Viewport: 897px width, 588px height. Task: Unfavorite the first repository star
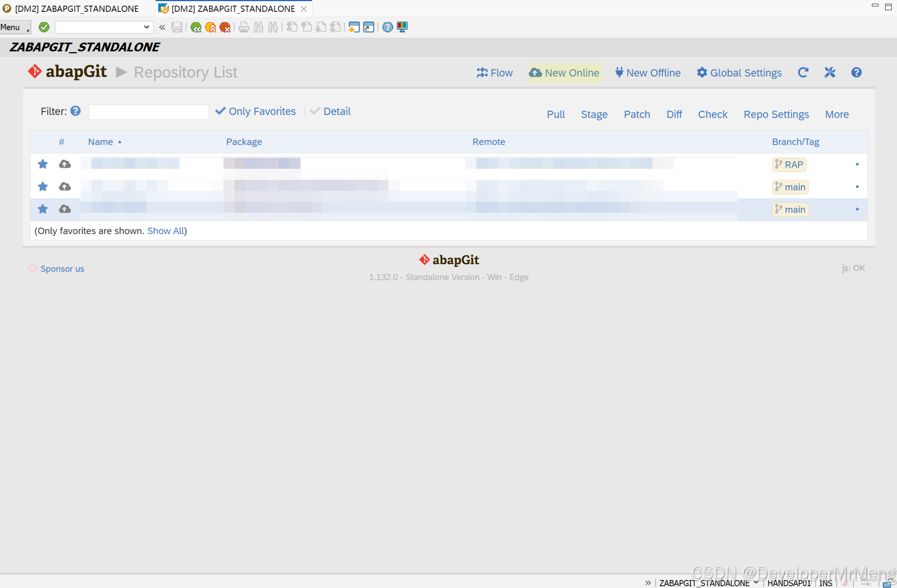point(43,164)
